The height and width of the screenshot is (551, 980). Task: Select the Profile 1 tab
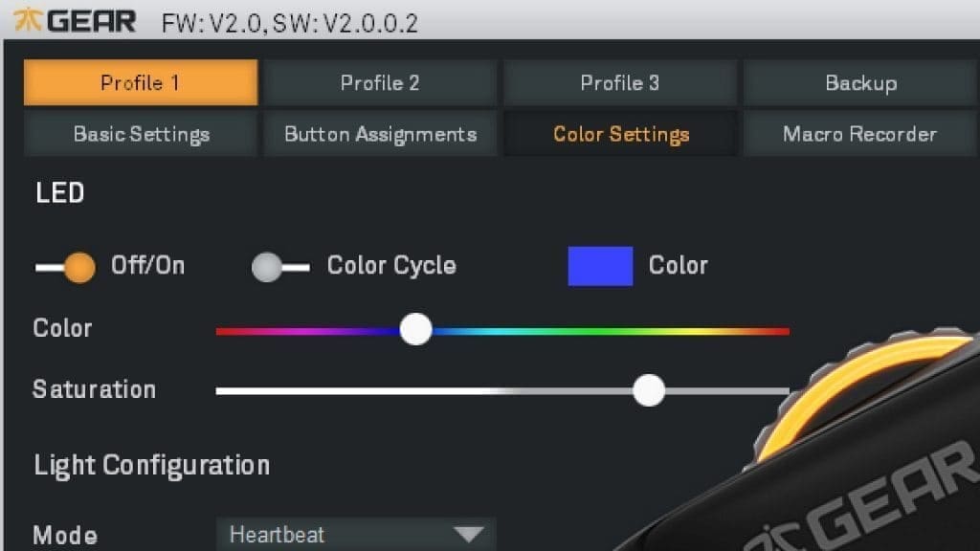pos(141,82)
